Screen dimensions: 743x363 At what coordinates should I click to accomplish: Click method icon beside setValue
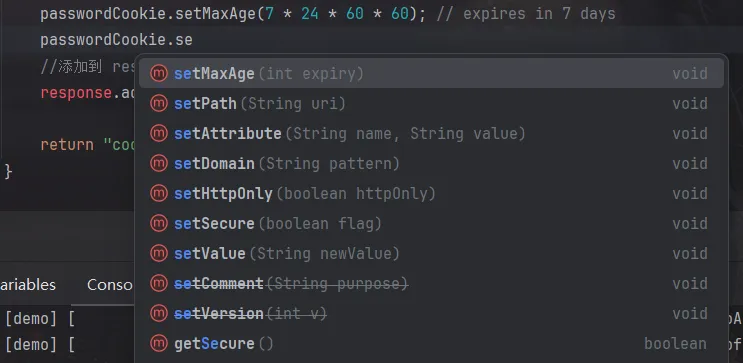pyautogui.click(x=159, y=254)
